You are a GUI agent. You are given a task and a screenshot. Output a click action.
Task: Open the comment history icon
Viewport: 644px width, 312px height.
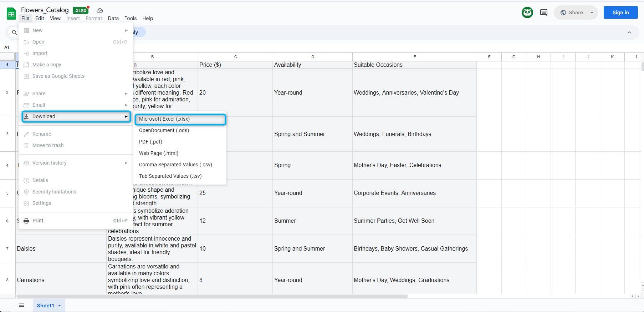[543, 12]
